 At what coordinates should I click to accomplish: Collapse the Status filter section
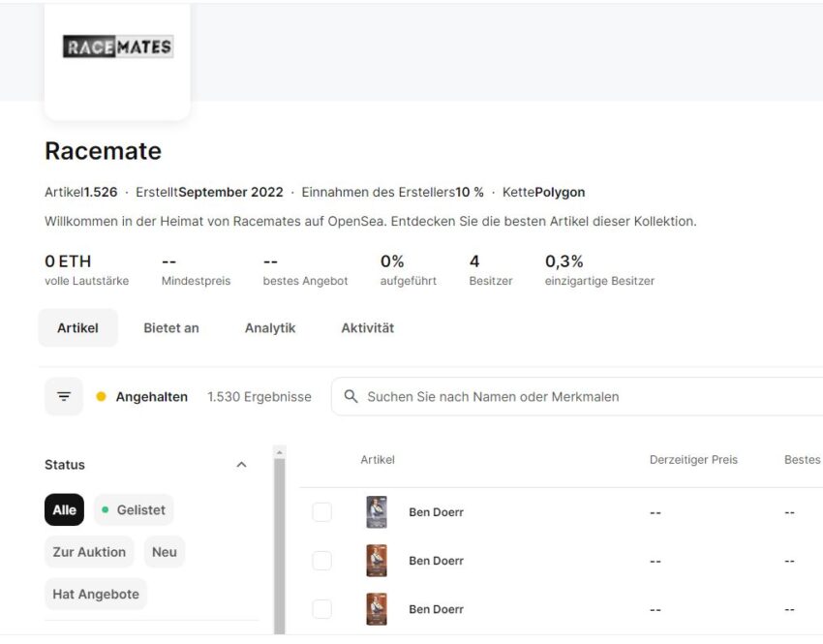241,465
